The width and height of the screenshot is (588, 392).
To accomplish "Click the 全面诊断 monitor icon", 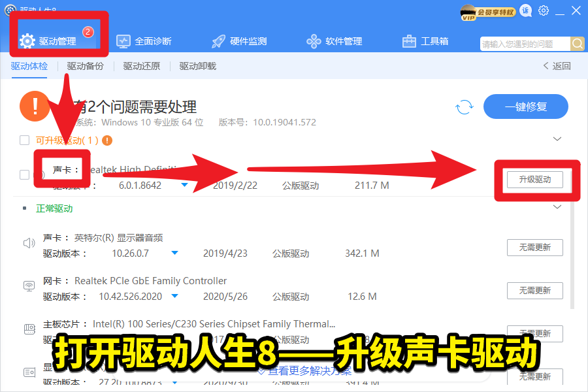I will (123, 41).
